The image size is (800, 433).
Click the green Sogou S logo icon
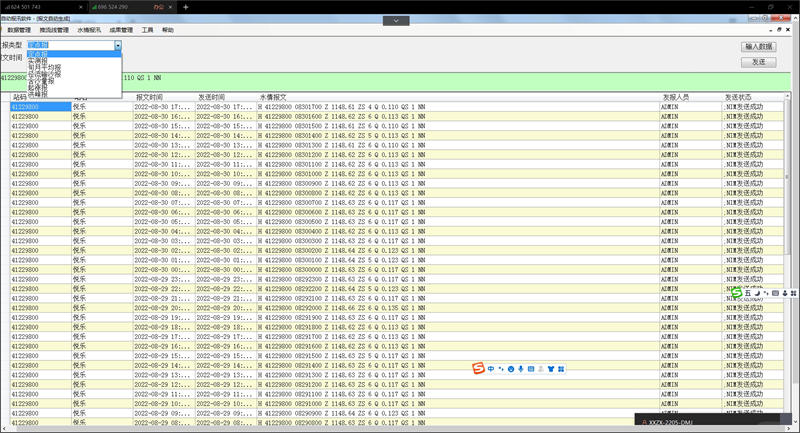(x=737, y=293)
